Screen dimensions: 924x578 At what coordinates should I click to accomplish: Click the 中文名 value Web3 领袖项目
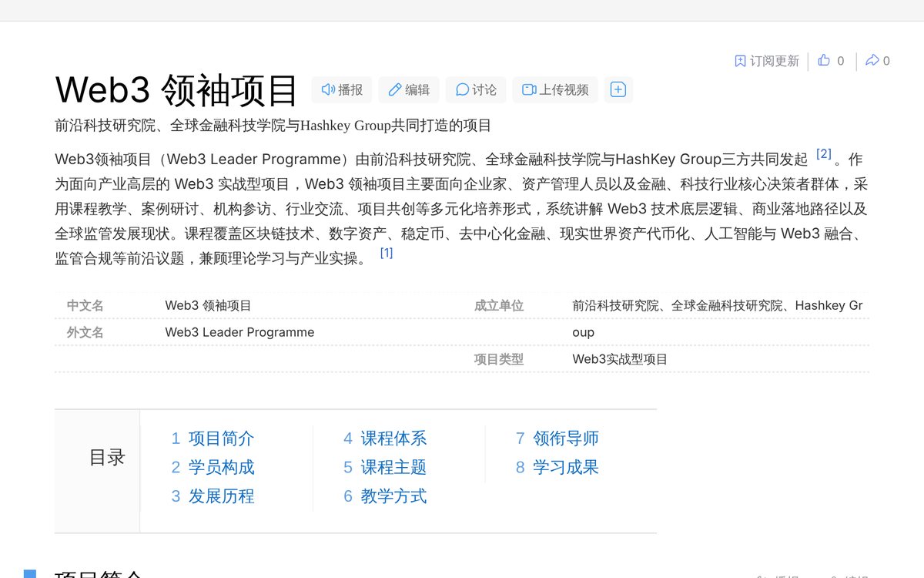point(208,305)
